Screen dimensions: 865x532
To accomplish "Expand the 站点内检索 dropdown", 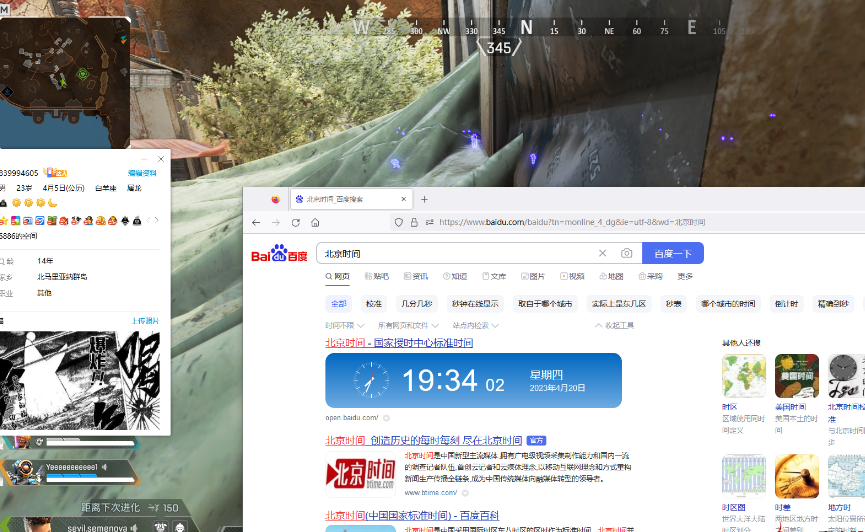I will tap(475, 325).
